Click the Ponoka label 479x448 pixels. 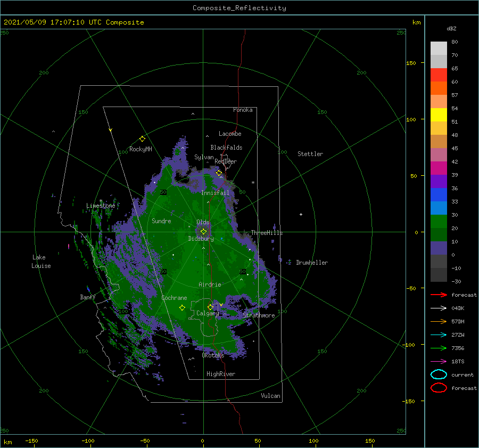coord(243,110)
